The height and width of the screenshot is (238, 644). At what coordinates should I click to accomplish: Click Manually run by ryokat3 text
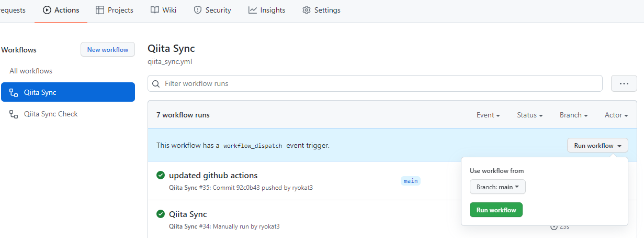pos(246,226)
